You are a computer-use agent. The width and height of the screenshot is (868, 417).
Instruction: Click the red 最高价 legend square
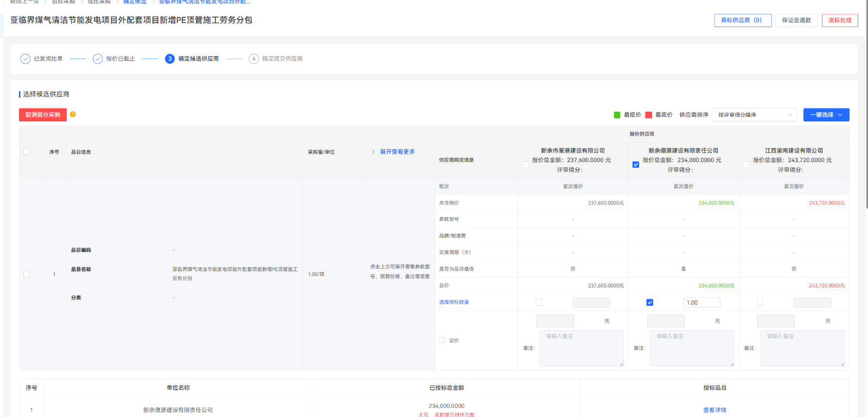(648, 115)
